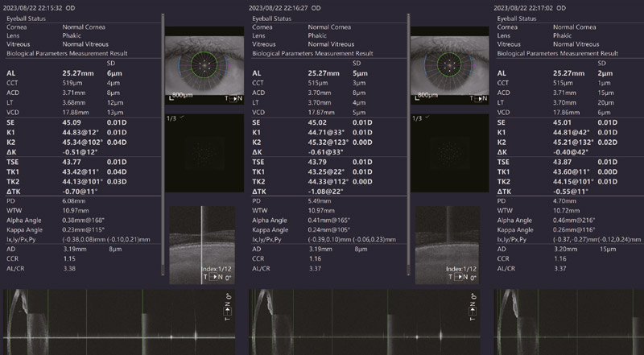644x355 pixels.
Task: Click CCR value 1.15
Action: (69, 259)
